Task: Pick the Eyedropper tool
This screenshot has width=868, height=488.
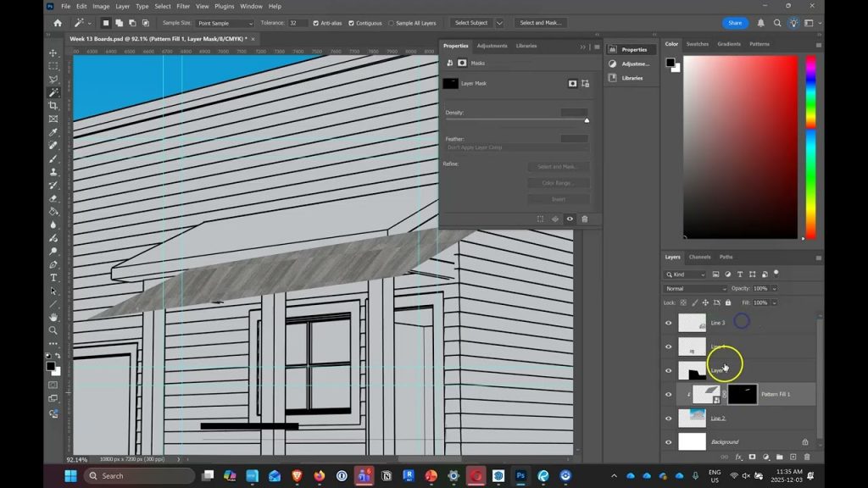Action: [x=53, y=132]
